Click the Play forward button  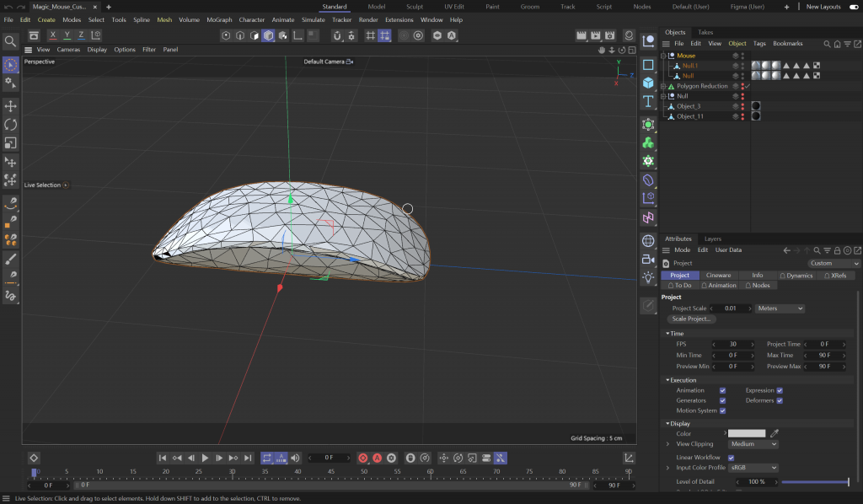click(x=205, y=458)
